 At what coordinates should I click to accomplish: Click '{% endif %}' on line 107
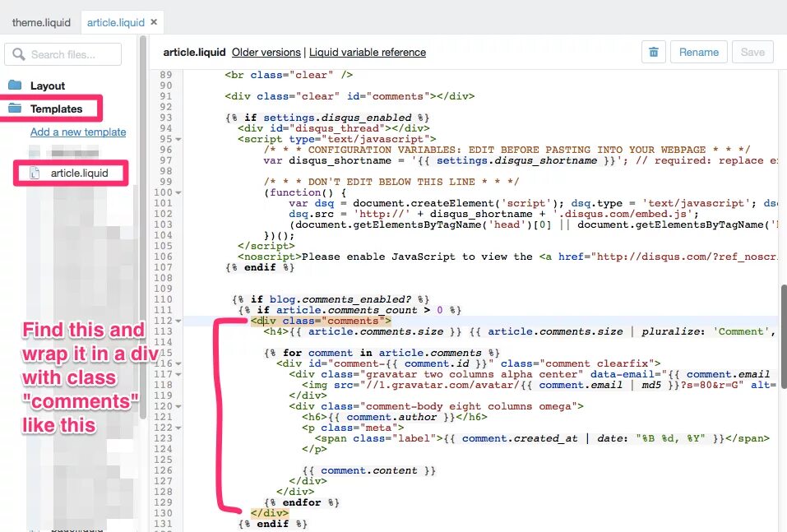[260, 267]
